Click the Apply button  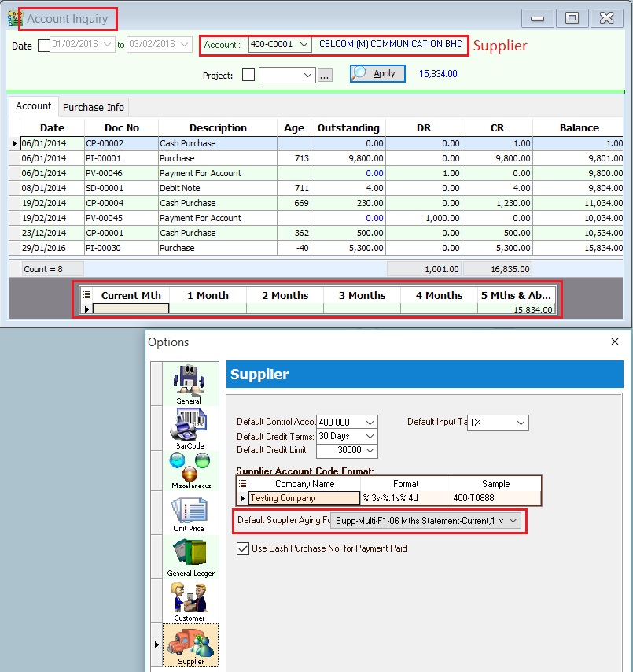click(x=377, y=74)
